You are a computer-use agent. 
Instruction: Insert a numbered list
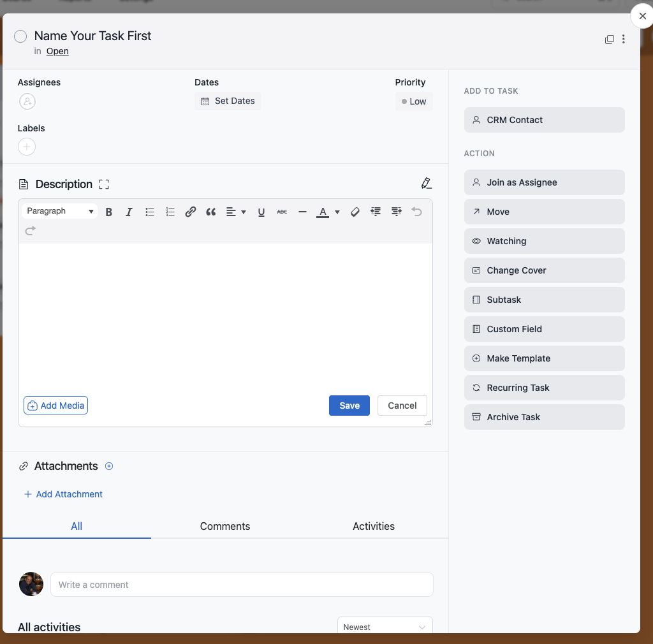pos(170,212)
